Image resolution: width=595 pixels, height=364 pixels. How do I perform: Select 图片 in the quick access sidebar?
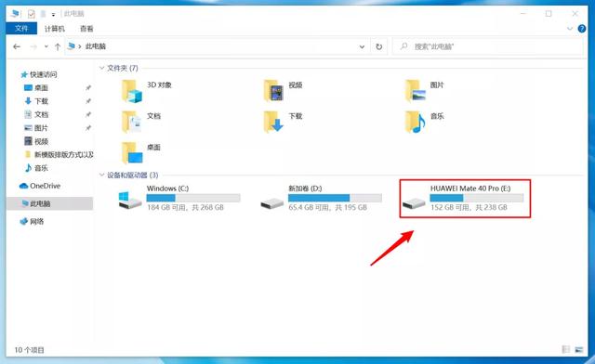(36, 128)
